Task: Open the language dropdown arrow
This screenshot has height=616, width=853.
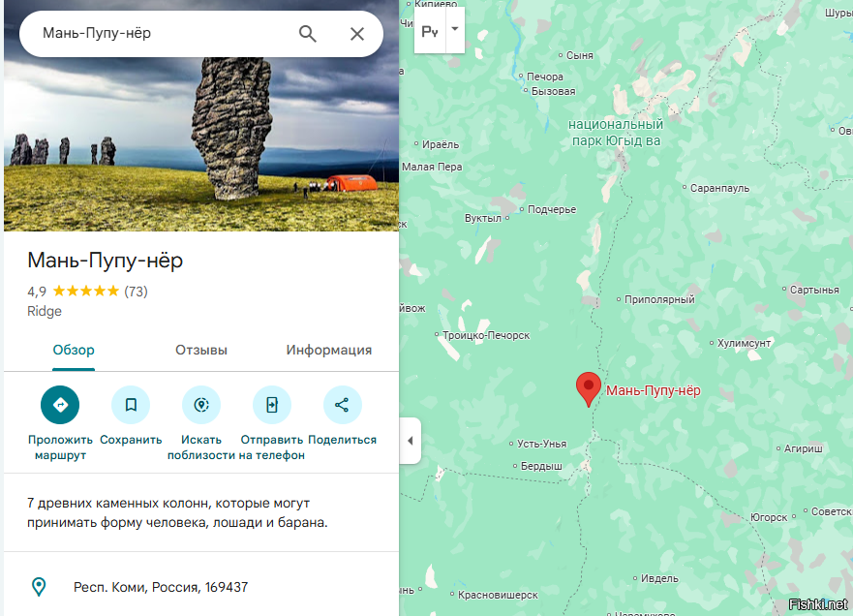Action: tap(455, 30)
